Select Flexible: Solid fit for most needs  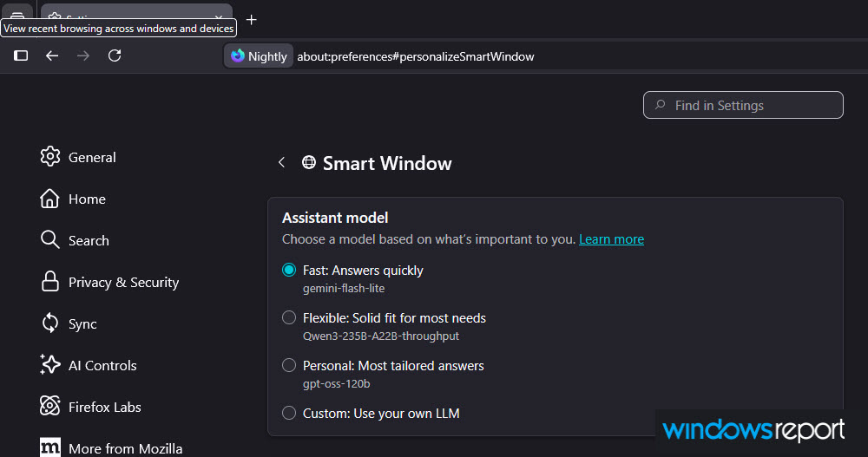click(x=289, y=317)
